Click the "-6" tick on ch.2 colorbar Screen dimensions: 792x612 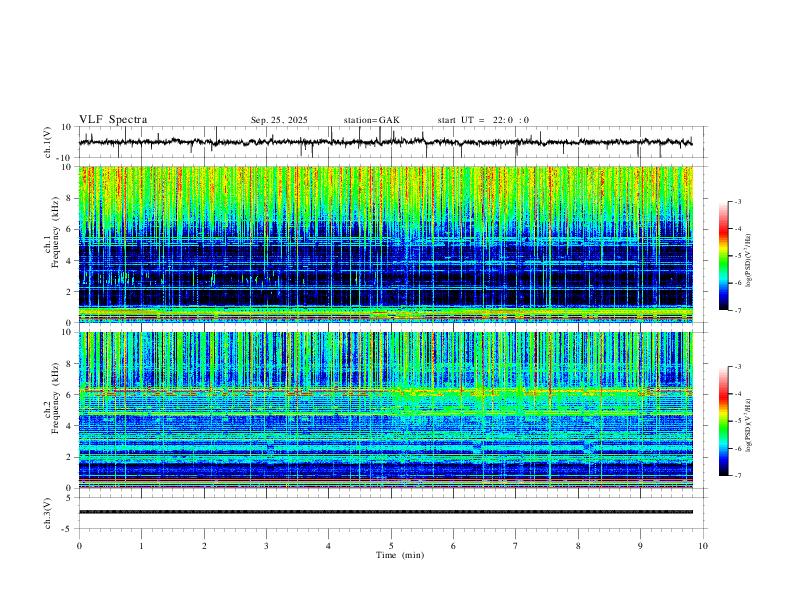click(x=738, y=448)
